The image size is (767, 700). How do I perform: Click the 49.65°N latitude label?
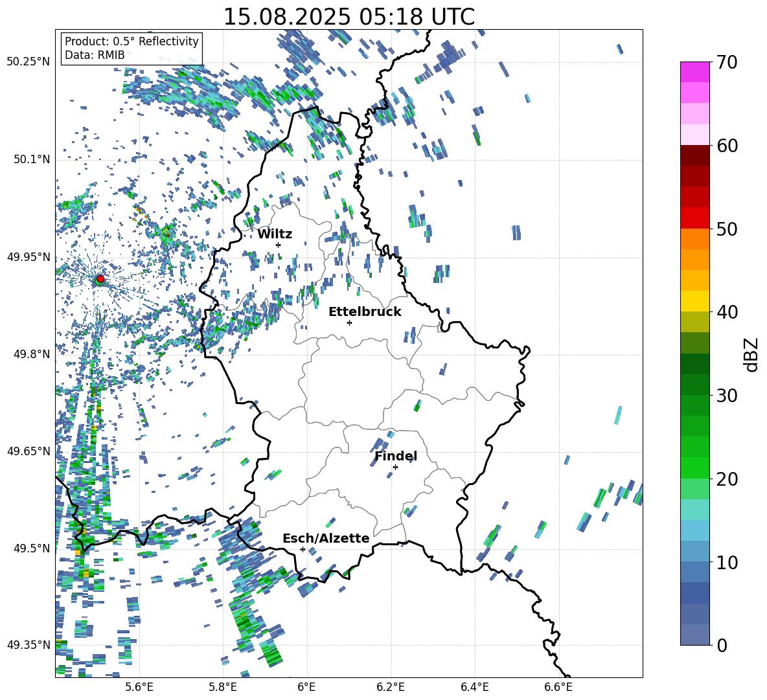point(29,451)
